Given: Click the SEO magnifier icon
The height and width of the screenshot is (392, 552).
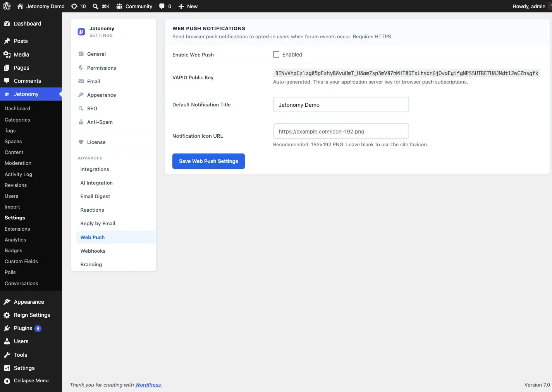Looking at the screenshot, I should pos(81,108).
